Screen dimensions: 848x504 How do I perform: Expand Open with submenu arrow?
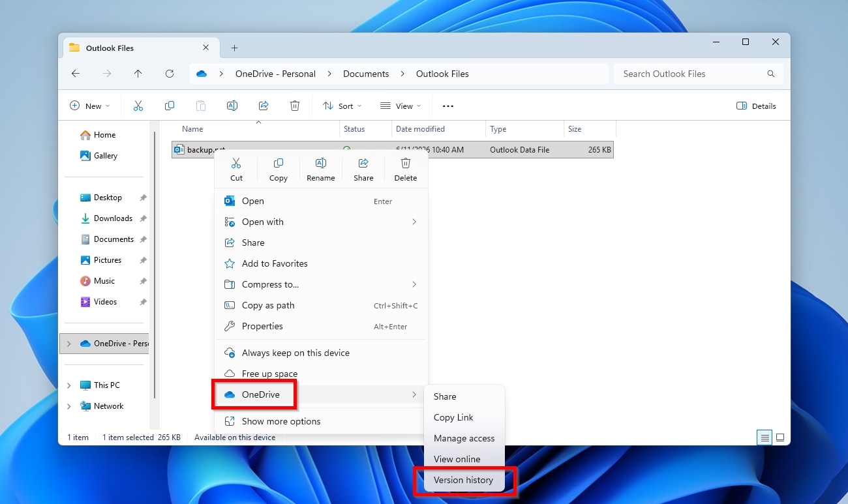tap(414, 222)
